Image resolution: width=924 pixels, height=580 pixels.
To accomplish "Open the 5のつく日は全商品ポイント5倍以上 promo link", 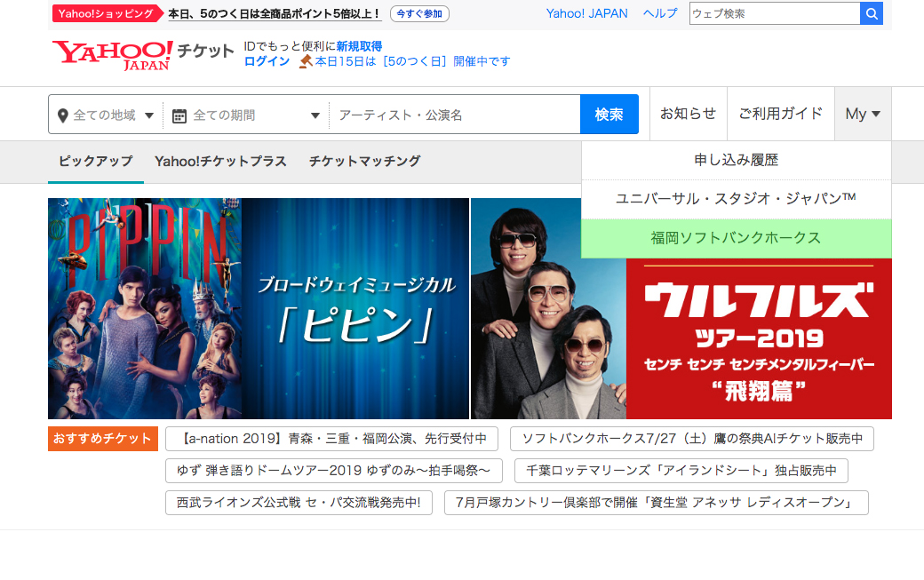I will pyautogui.click(x=275, y=13).
